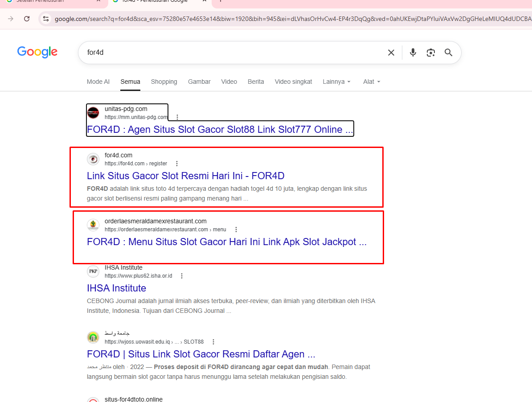Image resolution: width=532 pixels, height=402 pixels.
Task: Switch to the Video singkat tab
Action: point(294,82)
